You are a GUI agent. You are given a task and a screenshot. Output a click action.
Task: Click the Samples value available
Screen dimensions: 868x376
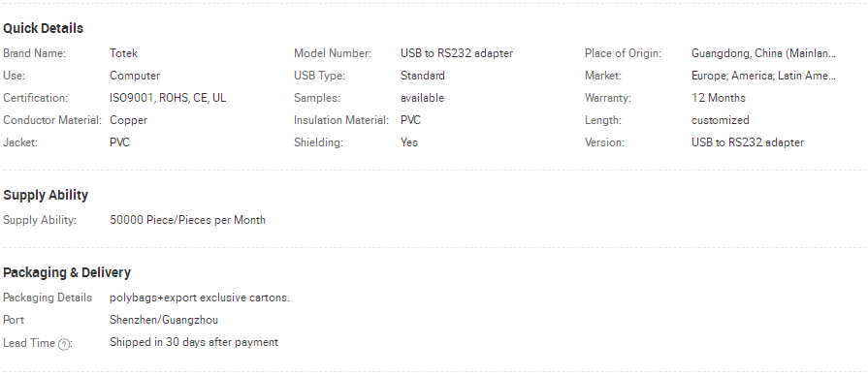[423, 98]
